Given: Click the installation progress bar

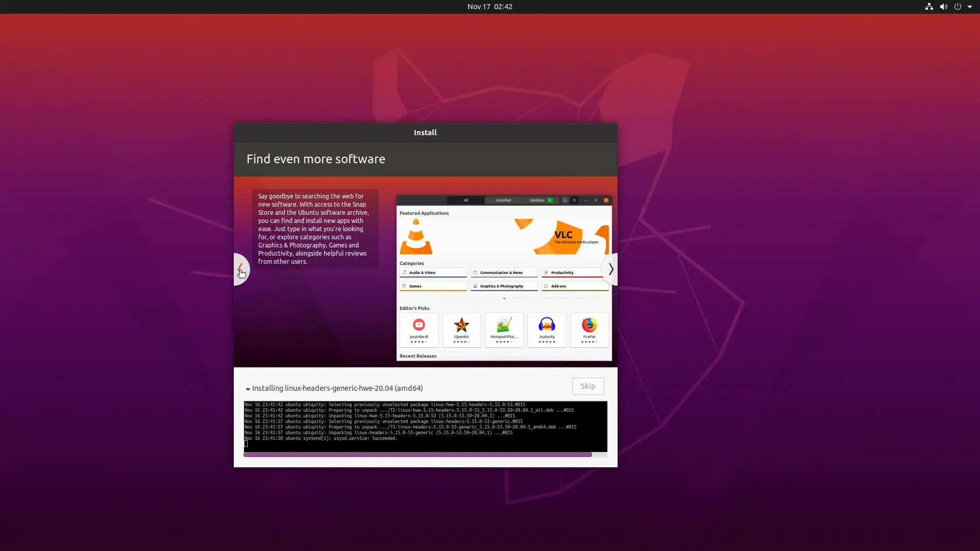Looking at the screenshot, I should (x=418, y=455).
